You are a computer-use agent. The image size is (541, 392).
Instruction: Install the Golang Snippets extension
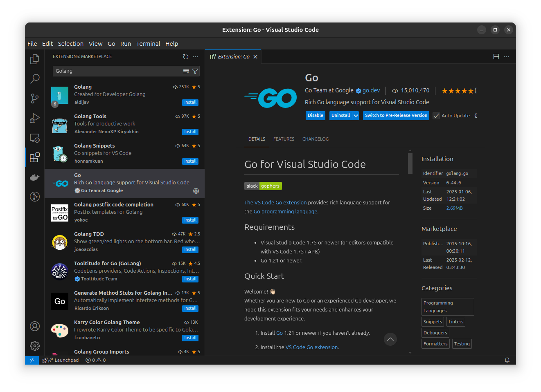coord(190,161)
